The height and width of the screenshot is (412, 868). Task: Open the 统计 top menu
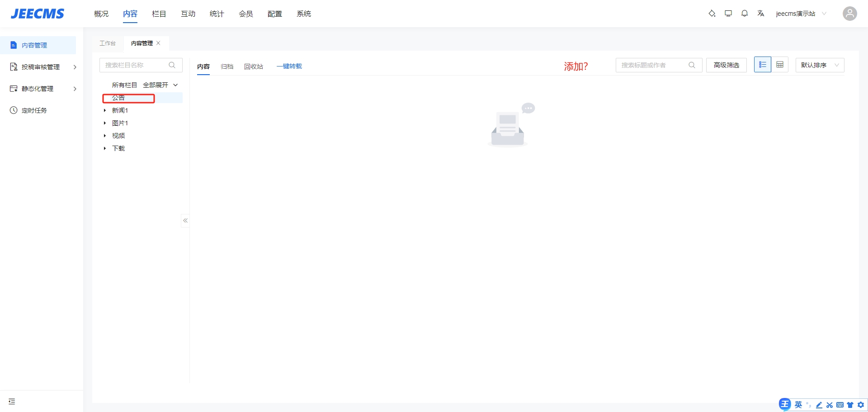pyautogui.click(x=217, y=14)
